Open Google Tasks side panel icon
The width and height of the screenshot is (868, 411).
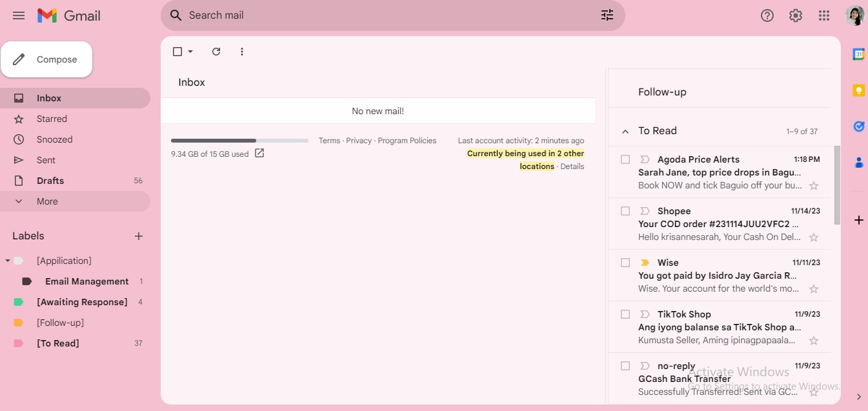coord(858,126)
